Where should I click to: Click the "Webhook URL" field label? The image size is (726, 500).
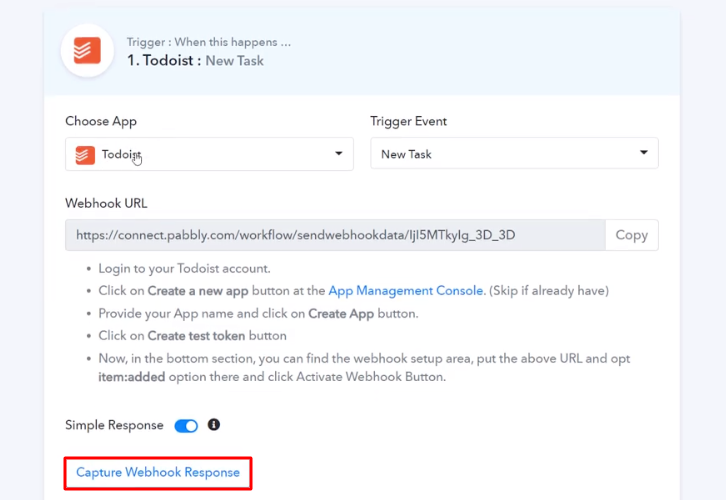[106, 203]
